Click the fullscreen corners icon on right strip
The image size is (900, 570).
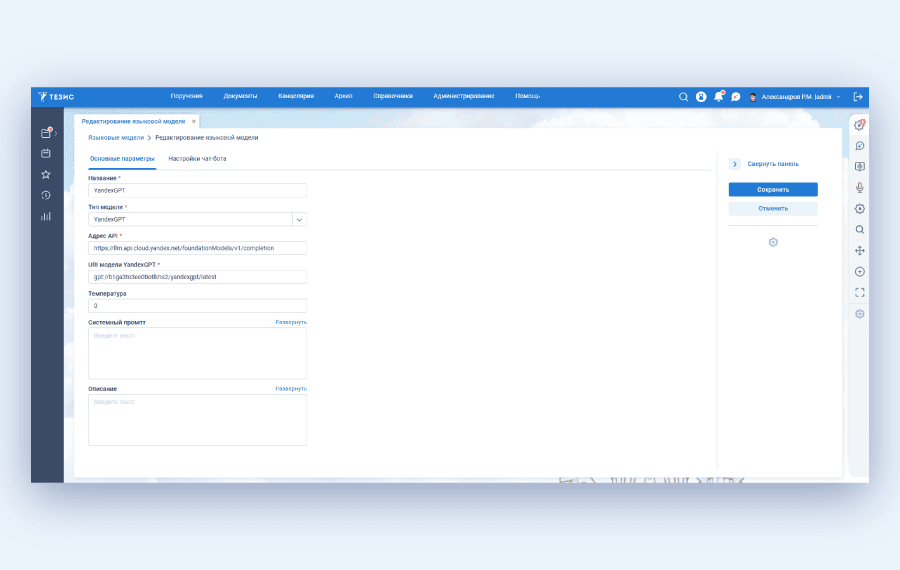click(x=859, y=293)
